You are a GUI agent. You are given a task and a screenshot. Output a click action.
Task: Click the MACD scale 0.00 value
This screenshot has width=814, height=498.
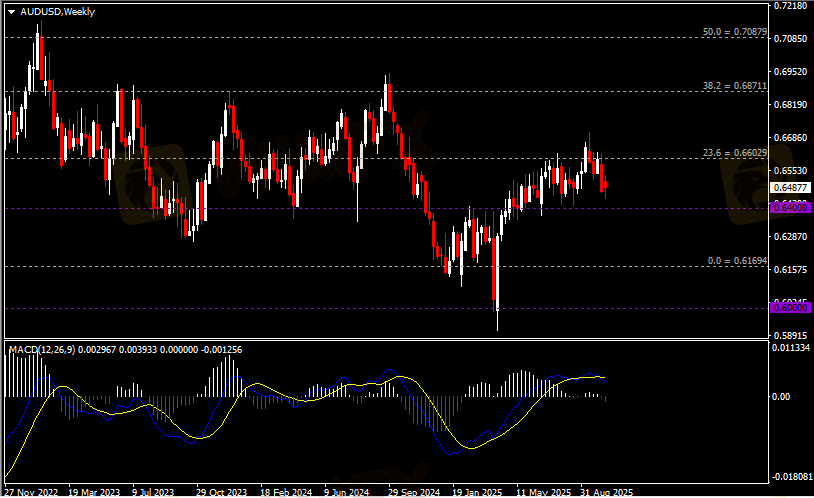coord(784,396)
